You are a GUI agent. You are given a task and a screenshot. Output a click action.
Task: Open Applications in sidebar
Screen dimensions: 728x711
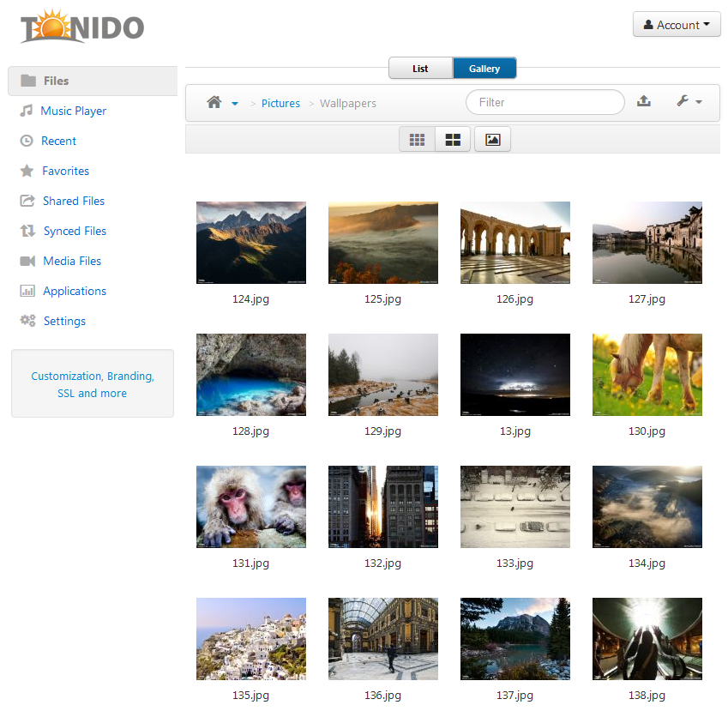75,291
